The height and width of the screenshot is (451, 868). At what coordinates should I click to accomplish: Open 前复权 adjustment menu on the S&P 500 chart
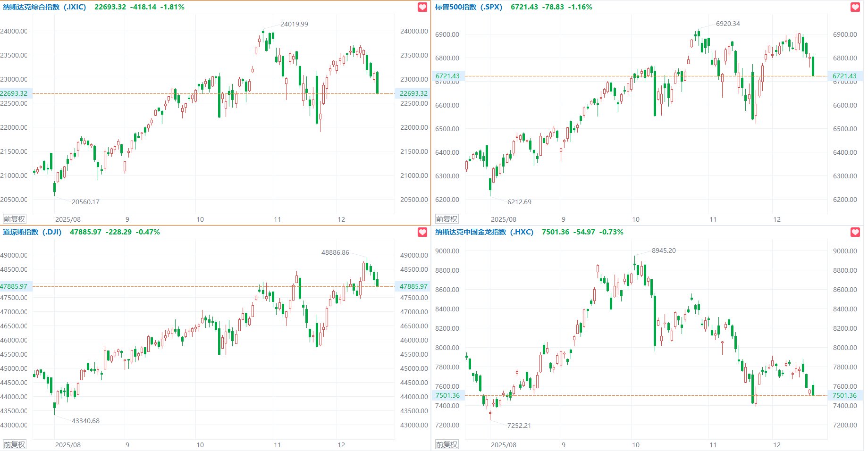click(x=447, y=219)
